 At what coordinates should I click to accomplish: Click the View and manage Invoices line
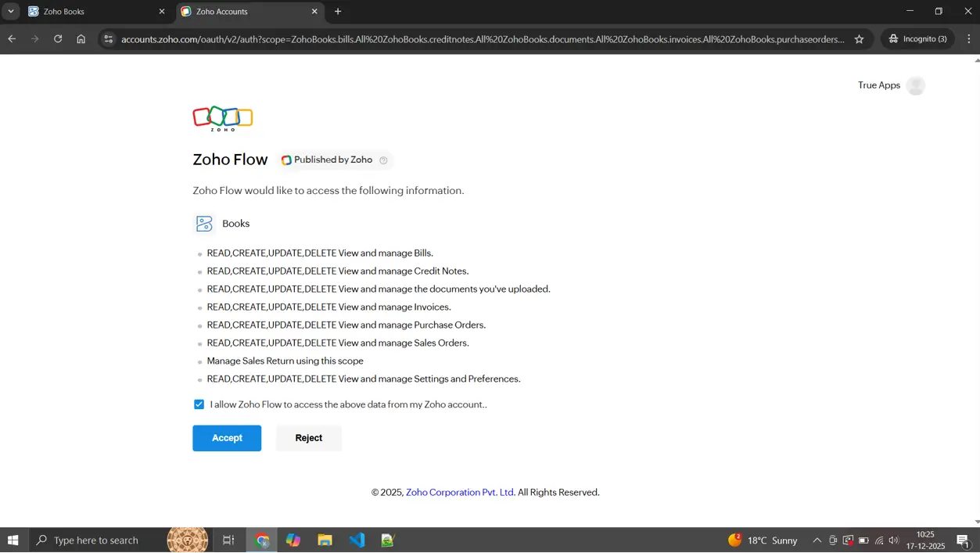coord(328,307)
